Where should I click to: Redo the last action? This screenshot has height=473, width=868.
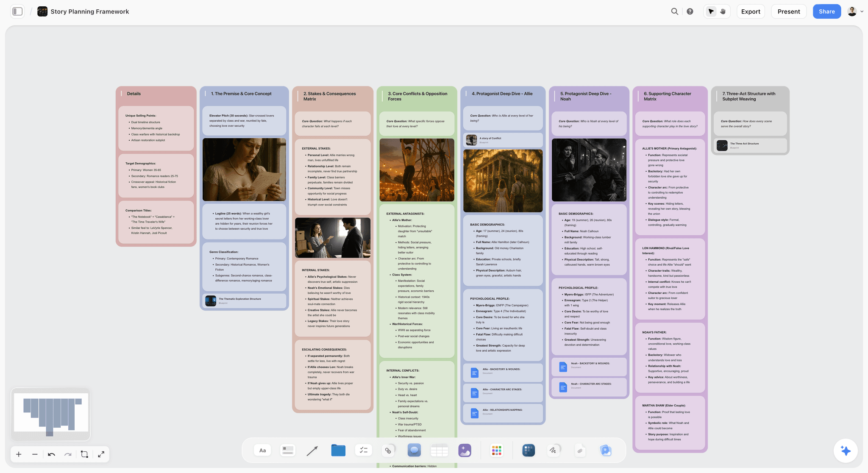click(x=68, y=454)
